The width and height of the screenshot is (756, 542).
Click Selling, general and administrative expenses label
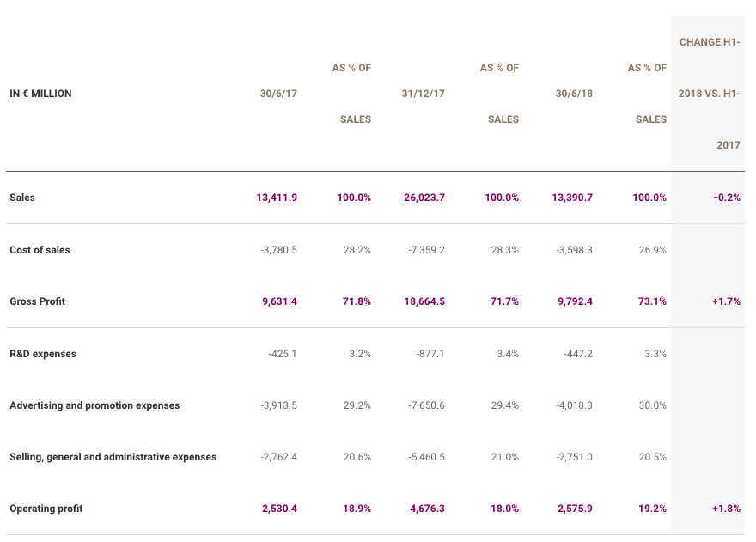click(113, 457)
